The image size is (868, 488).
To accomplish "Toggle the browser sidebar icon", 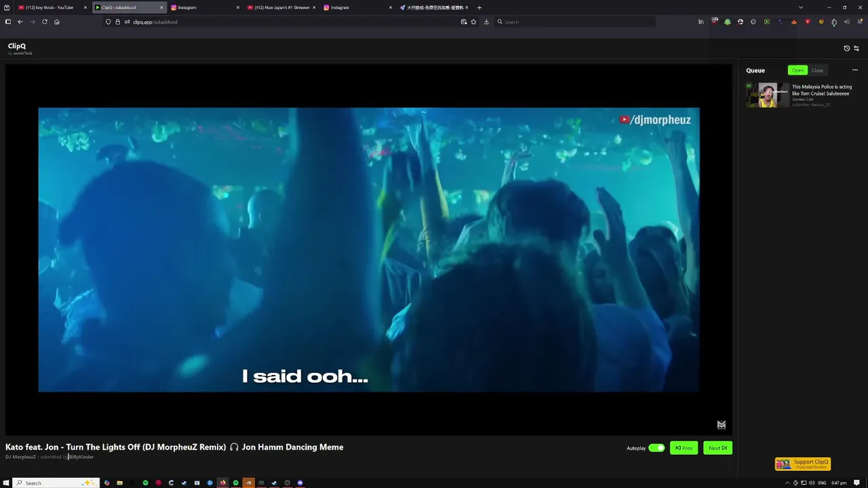I will [x=8, y=22].
